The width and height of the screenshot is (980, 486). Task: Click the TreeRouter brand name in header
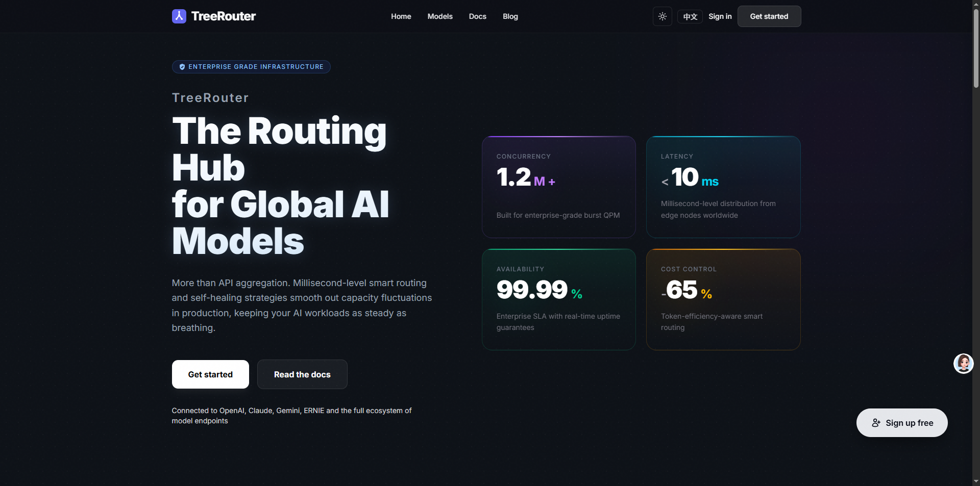224,16
